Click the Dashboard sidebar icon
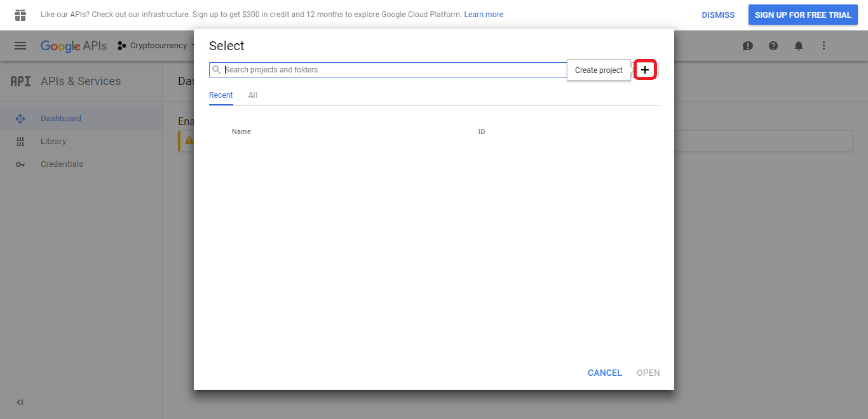868x419 pixels. [20, 119]
